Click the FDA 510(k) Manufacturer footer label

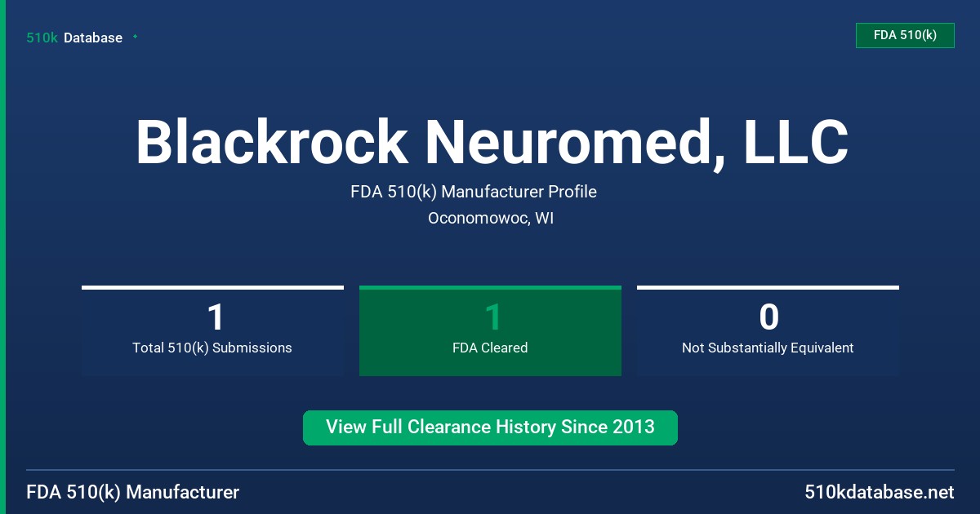tap(133, 493)
